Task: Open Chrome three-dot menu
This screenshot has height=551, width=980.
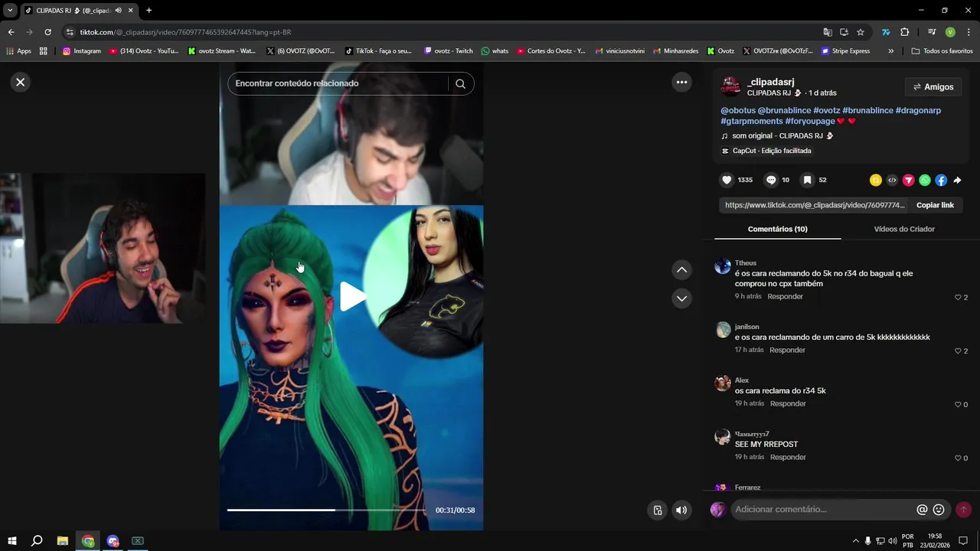Action: point(969,32)
